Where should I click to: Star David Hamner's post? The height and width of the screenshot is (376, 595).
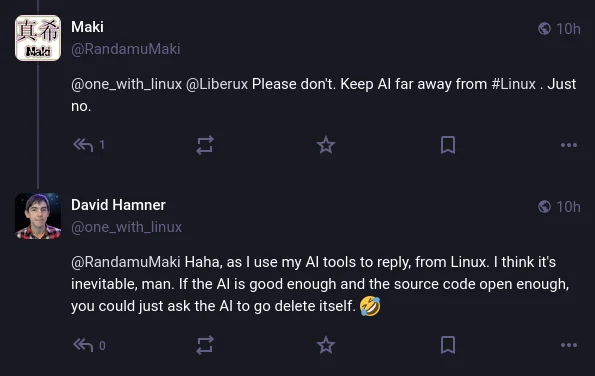point(326,345)
